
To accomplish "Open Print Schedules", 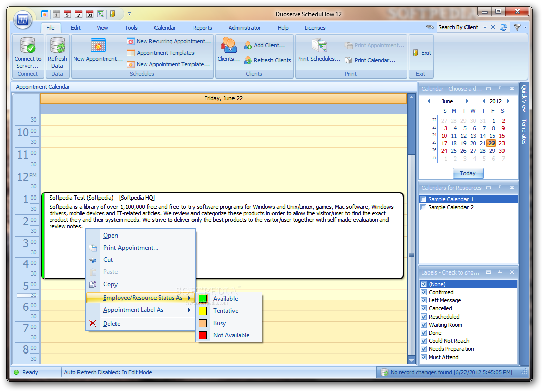I will 319,50.
